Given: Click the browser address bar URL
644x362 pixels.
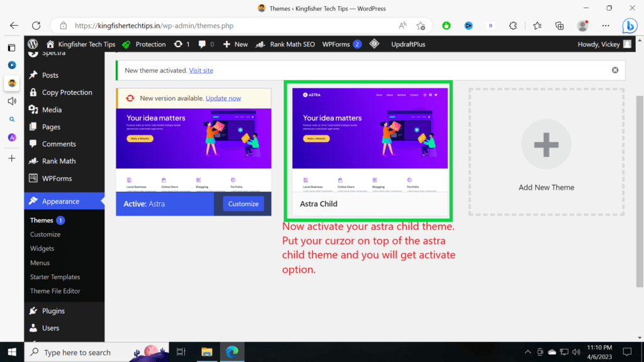Looking at the screenshot, I should pyautogui.click(x=154, y=25).
